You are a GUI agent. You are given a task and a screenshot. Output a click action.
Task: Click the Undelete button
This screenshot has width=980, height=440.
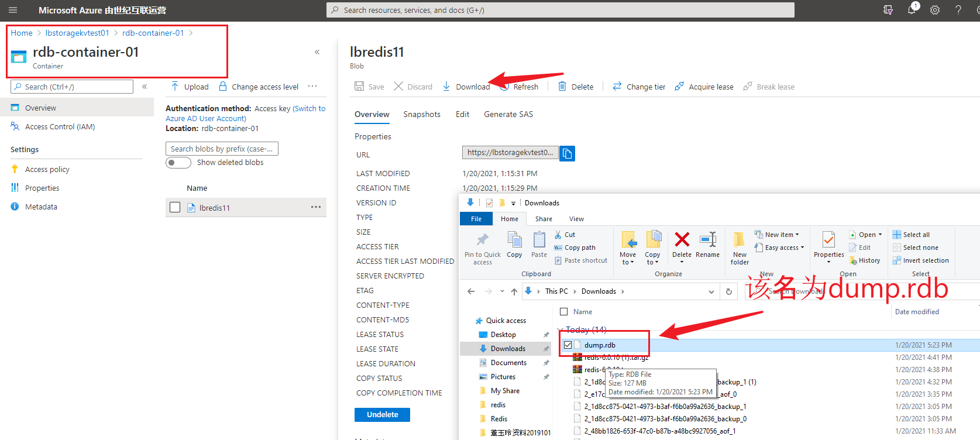click(x=382, y=414)
